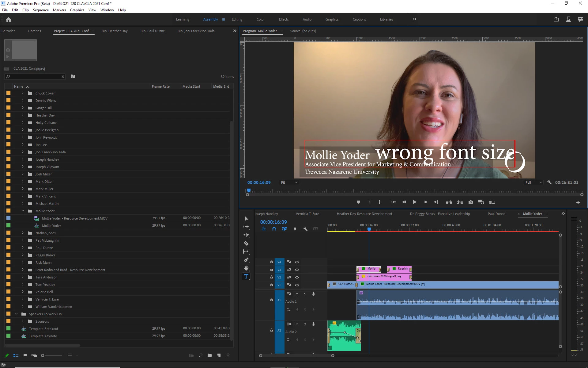
Task: Open the Fit zoom level dropdown
Action: pos(289,182)
